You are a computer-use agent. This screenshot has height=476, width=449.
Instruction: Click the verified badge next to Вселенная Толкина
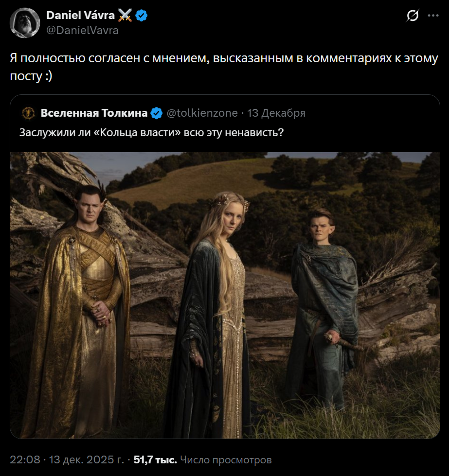tap(157, 113)
